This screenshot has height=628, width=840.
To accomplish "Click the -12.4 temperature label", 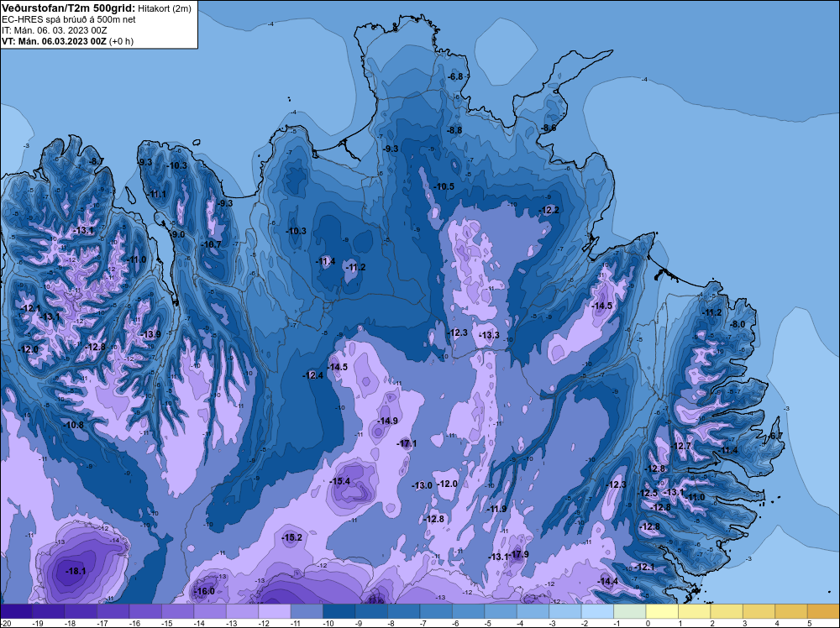I will click(x=313, y=375).
